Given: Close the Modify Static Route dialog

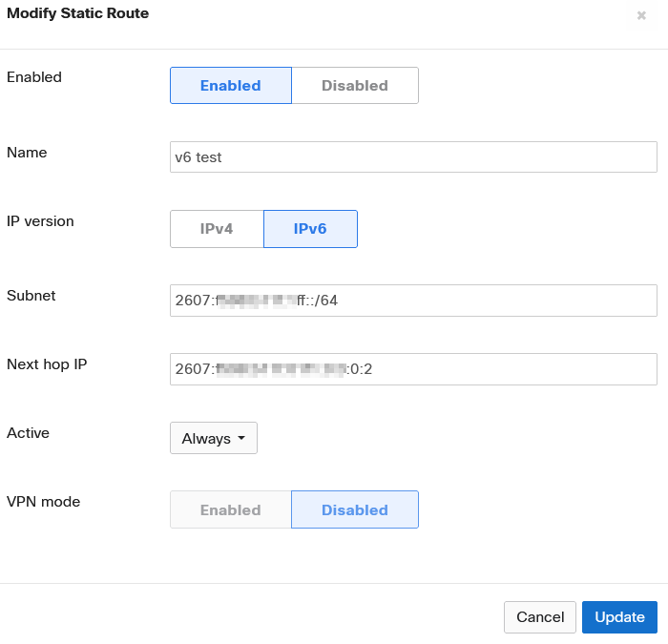Looking at the screenshot, I should coord(641,16).
